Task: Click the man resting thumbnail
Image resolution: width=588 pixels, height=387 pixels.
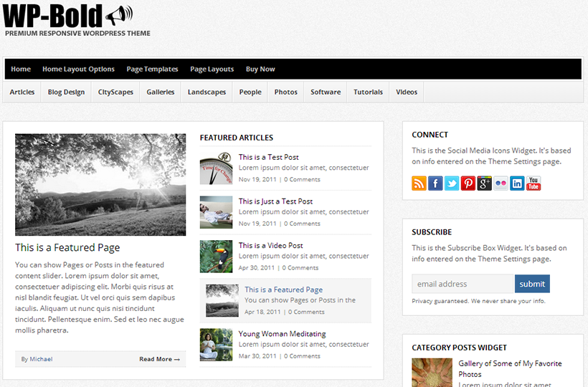Action: (216, 212)
